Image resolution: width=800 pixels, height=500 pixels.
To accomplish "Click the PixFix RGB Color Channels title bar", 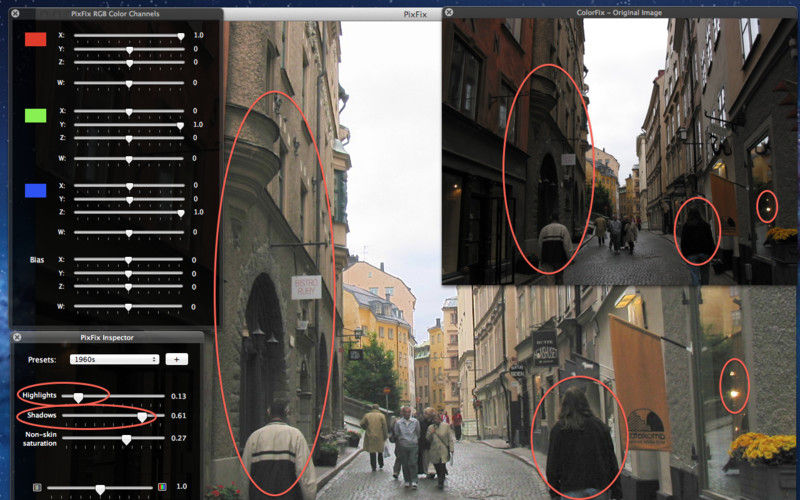I will click(x=115, y=14).
